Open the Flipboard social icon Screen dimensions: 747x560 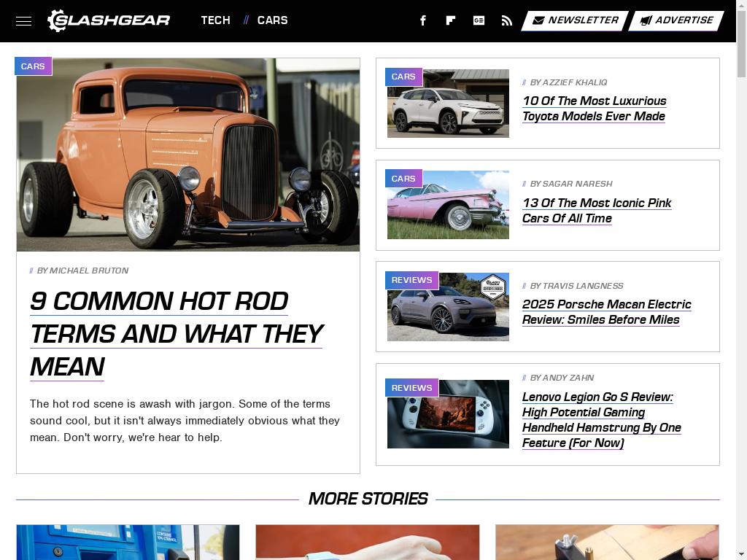click(x=451, y=20)
